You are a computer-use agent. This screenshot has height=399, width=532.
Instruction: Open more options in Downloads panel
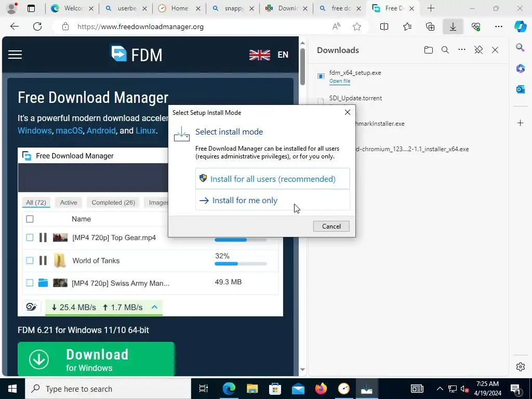[462, 49]
